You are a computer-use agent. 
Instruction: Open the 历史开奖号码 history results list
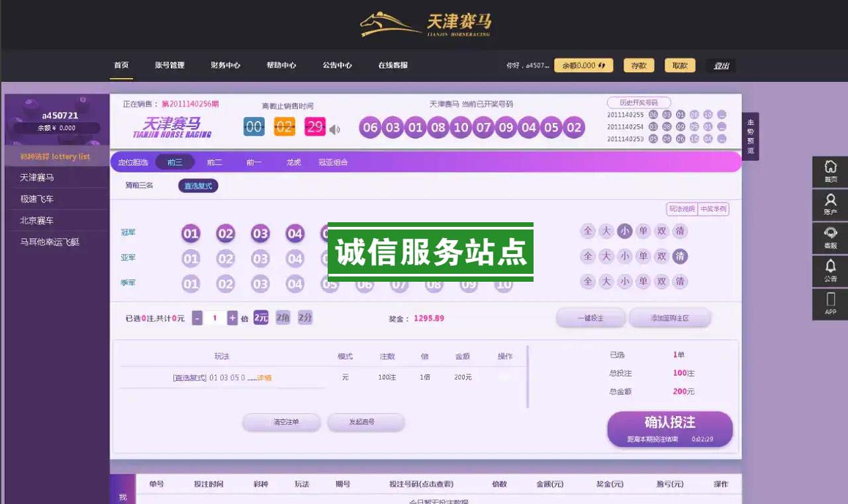tap(638, 103)
